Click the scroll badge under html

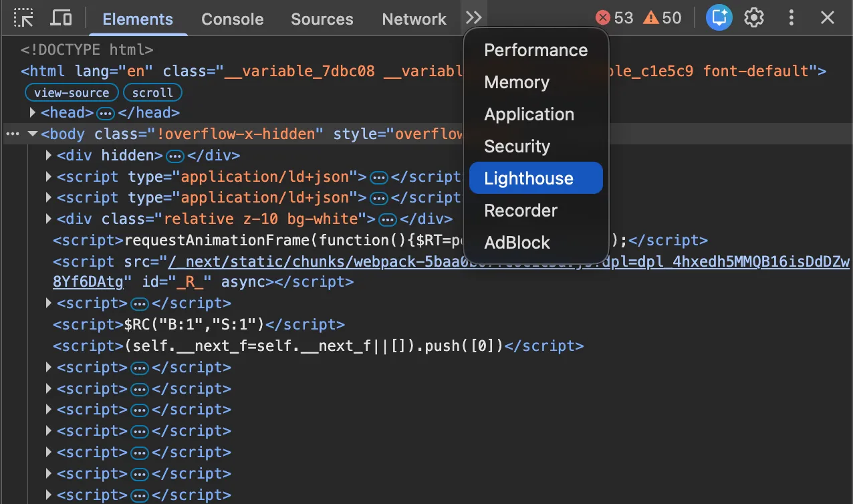pos(152,92)
